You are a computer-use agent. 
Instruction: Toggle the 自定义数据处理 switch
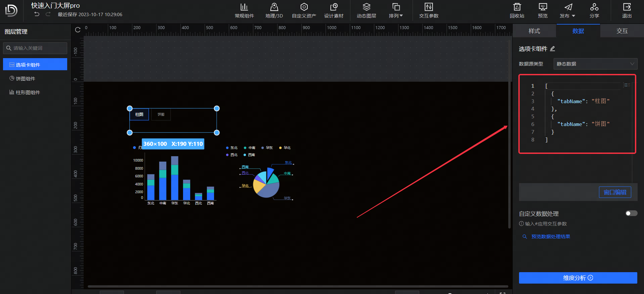coord(631,213)
